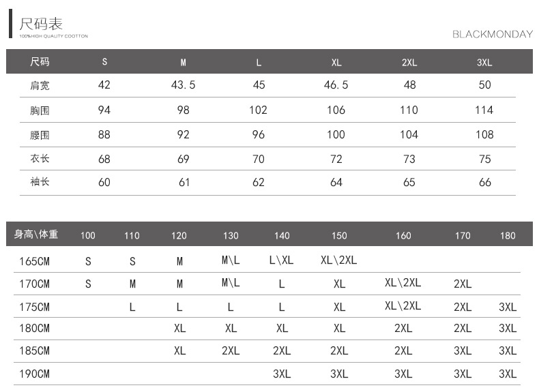Select the 胸围 row label
This screenshot has width=539, height=392.
click(40, 110)
